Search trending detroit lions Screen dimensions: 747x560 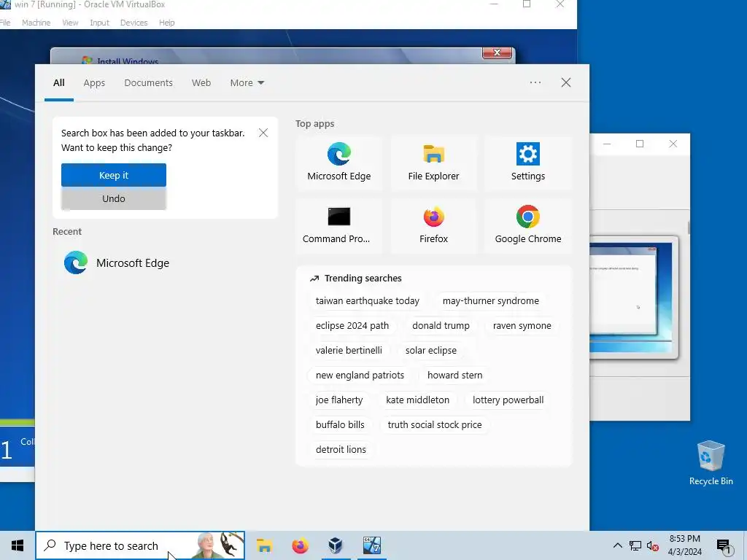coord(341,449)
